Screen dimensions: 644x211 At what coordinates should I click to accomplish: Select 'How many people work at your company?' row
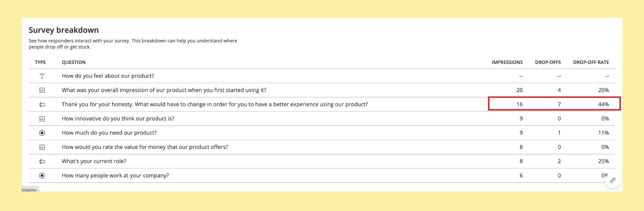[x=322, y=175]
